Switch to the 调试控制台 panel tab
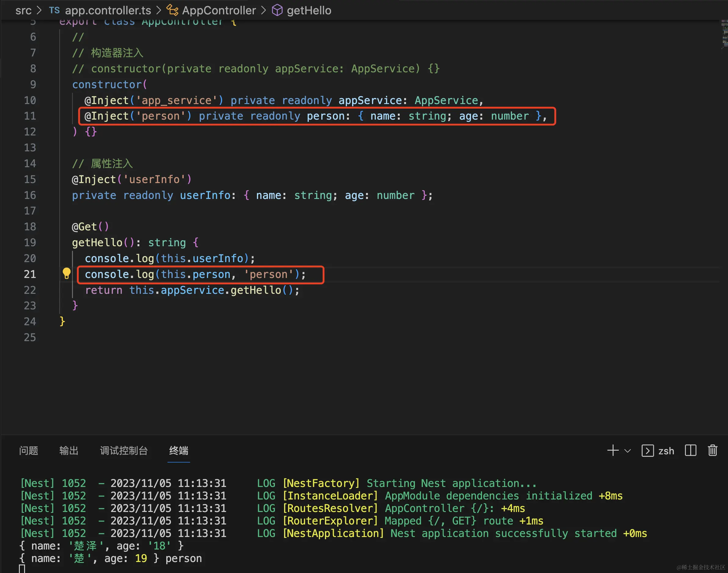The image size is (728, 573). pyautogui.click(x=124, y=450)
